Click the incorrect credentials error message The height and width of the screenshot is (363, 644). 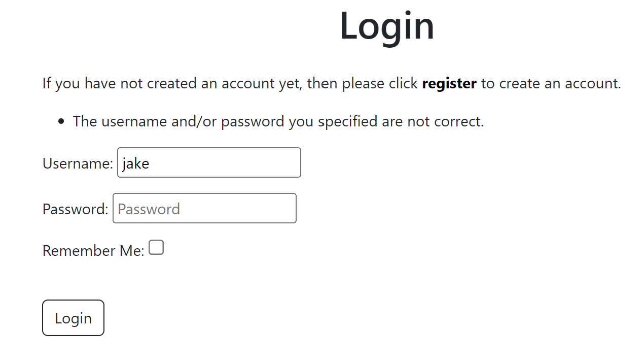pos(278,121)
